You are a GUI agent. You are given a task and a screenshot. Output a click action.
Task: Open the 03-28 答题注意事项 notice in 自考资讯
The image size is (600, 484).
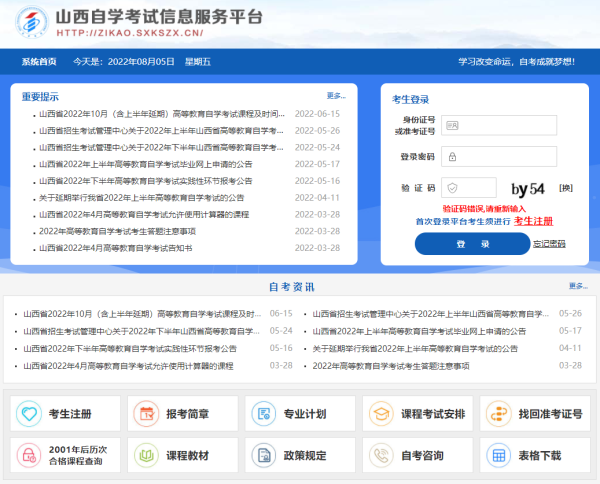click(x=391, y=366)
